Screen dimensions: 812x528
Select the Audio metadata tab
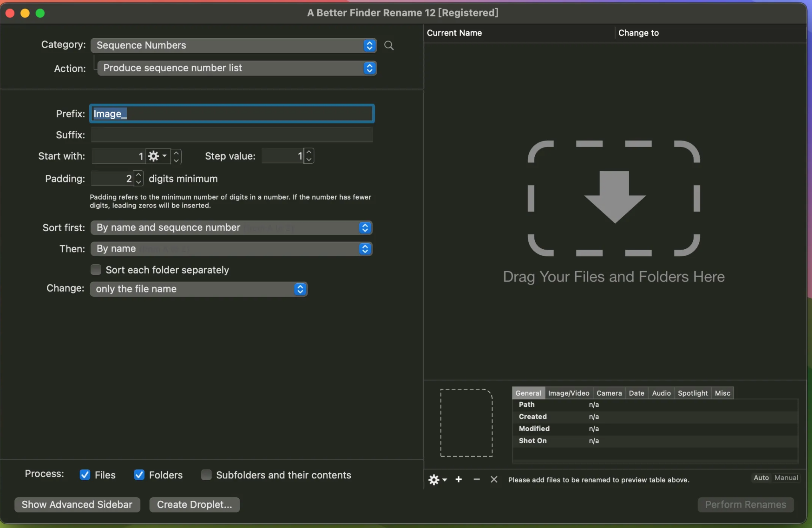[661, 393]
